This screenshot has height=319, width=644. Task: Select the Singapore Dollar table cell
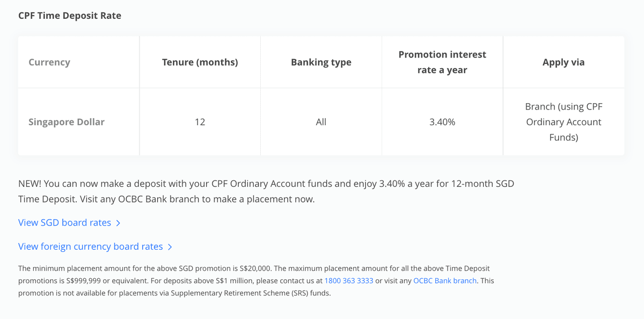[67, 122]
